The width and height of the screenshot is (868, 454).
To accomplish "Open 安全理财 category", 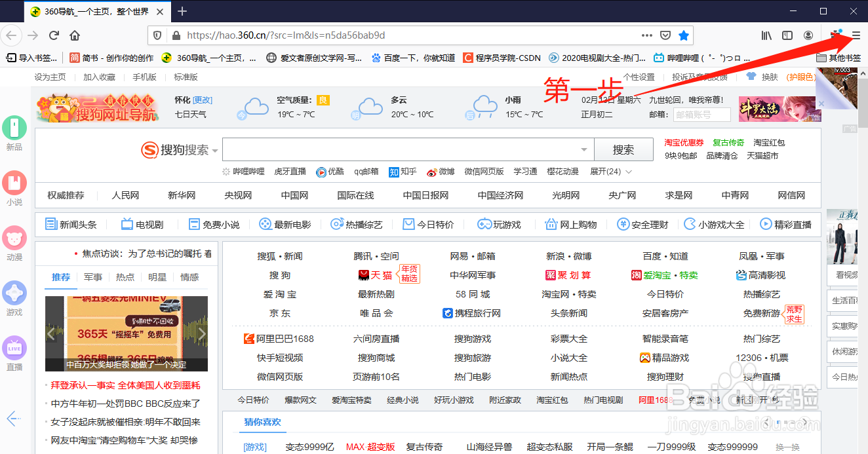I will point(642,225).
